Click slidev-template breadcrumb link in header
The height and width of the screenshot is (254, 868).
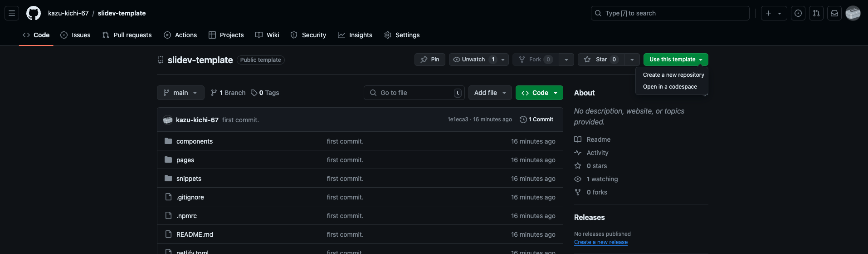[122, 13]
